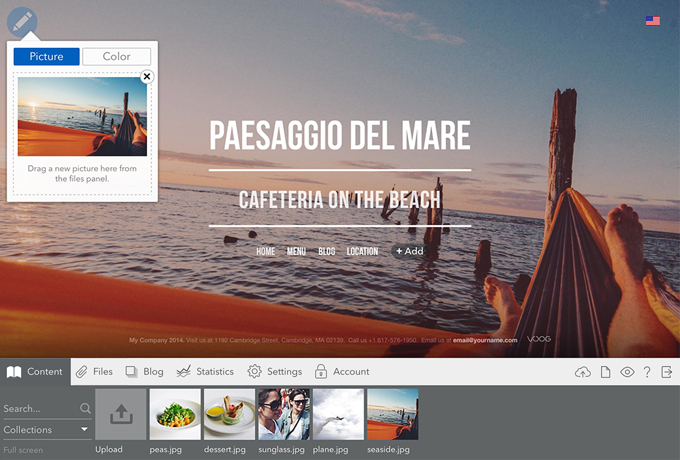Click in the Search input field
Viewport: 680px width, 460px height.
click(38, 409)
